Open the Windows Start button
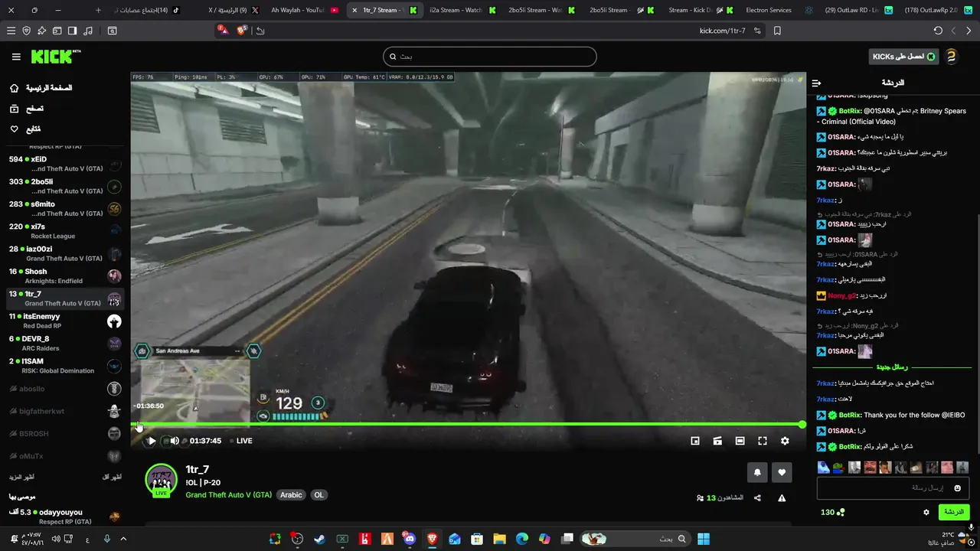Image resolution: width=980 pixels, height=551 pixels. [x=704, y=539]
